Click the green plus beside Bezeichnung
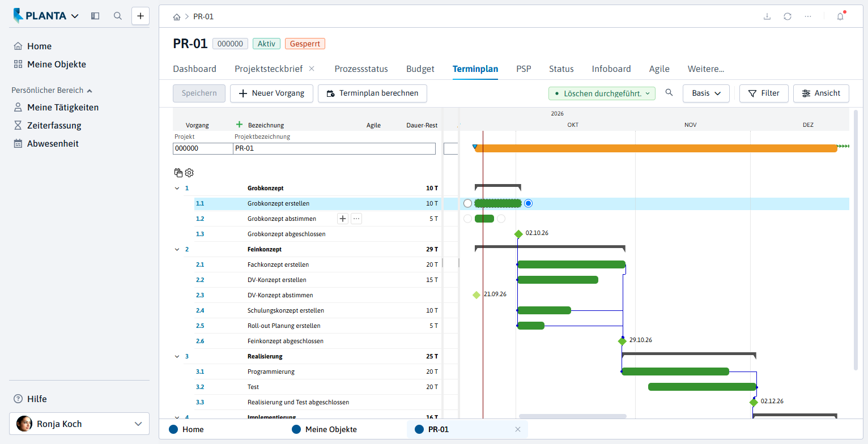The height and width of the screenshot is (444, 868). coord(239,125)
